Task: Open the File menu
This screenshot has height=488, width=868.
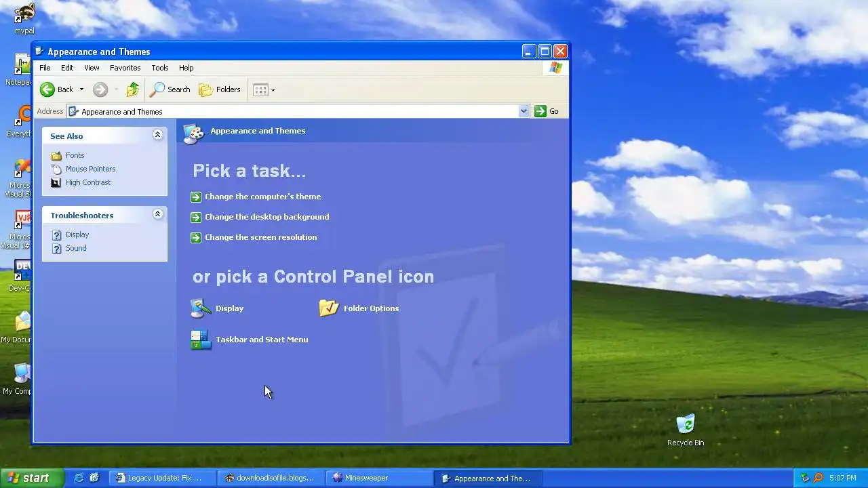Action: (x=45, y=68)
